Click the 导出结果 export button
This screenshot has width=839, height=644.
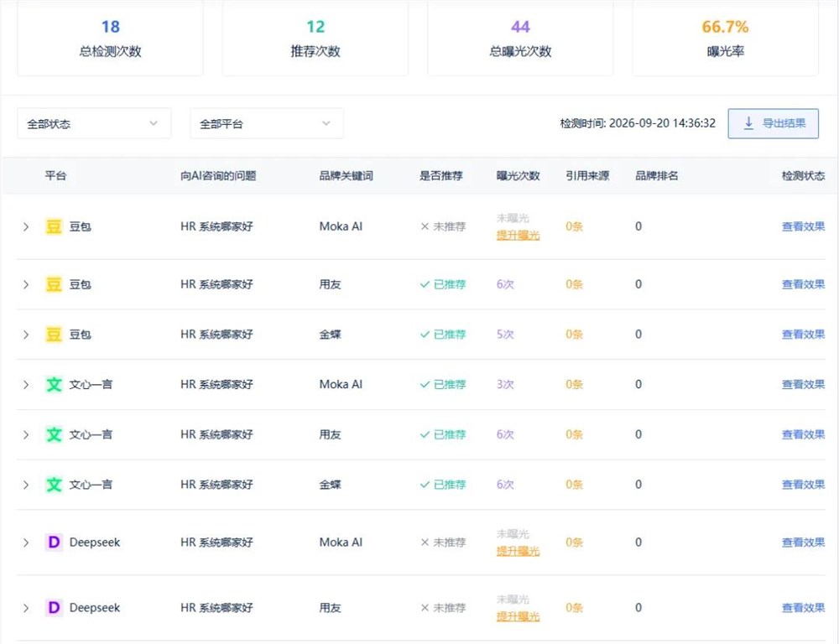pos(774,123)
